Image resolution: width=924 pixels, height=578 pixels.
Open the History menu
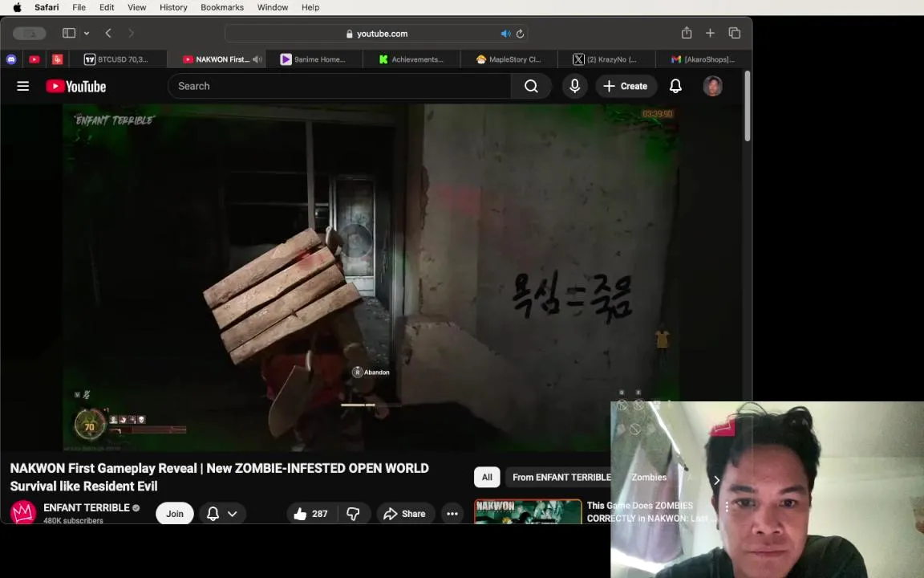173,7
